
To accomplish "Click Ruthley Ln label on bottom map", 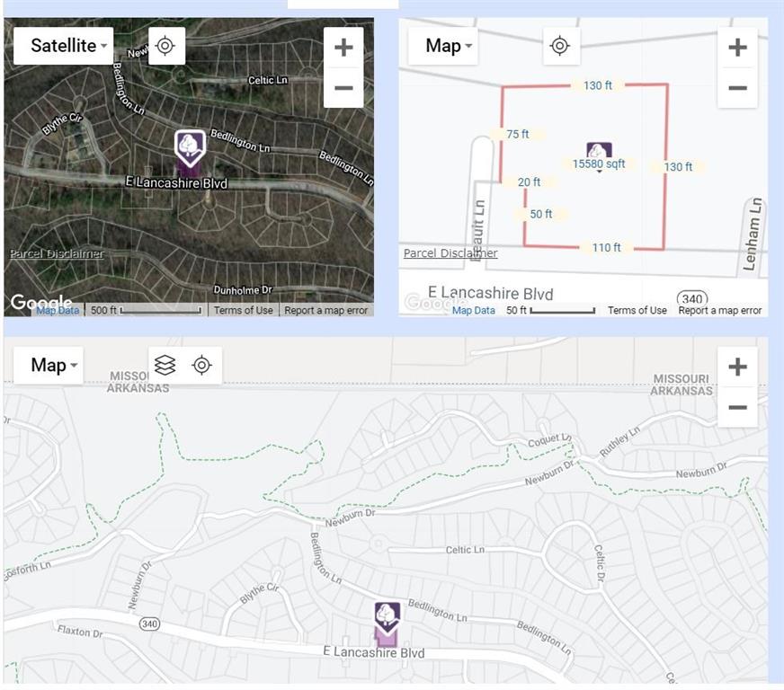I will coord(619,441).
